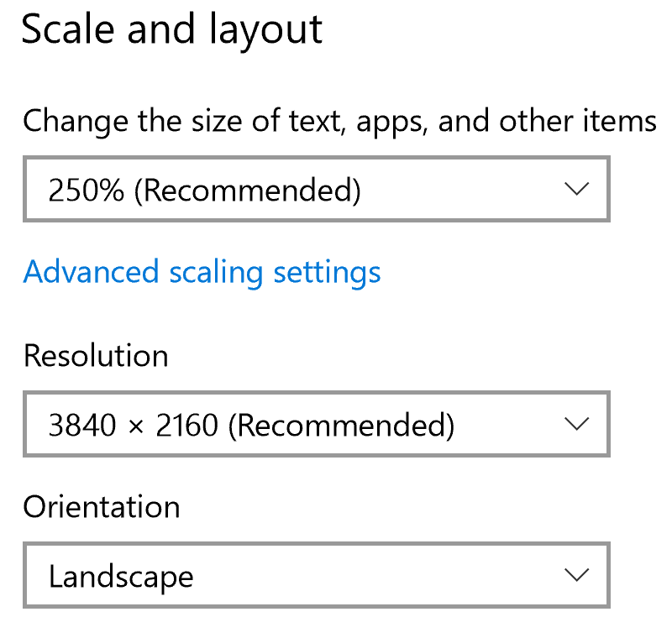
Task: Click '(Recommended)' text in the scale box
Action: click(248, 191)
